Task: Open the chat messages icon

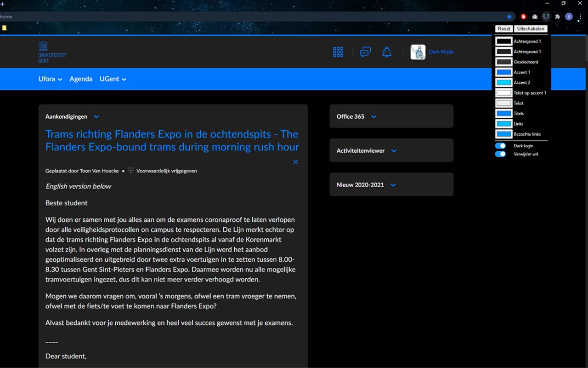Action: click(x=365, y=52)
